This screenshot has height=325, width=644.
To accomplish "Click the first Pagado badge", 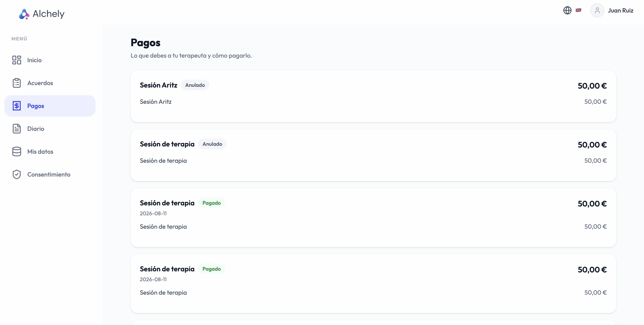I will [x=212, y=203].
